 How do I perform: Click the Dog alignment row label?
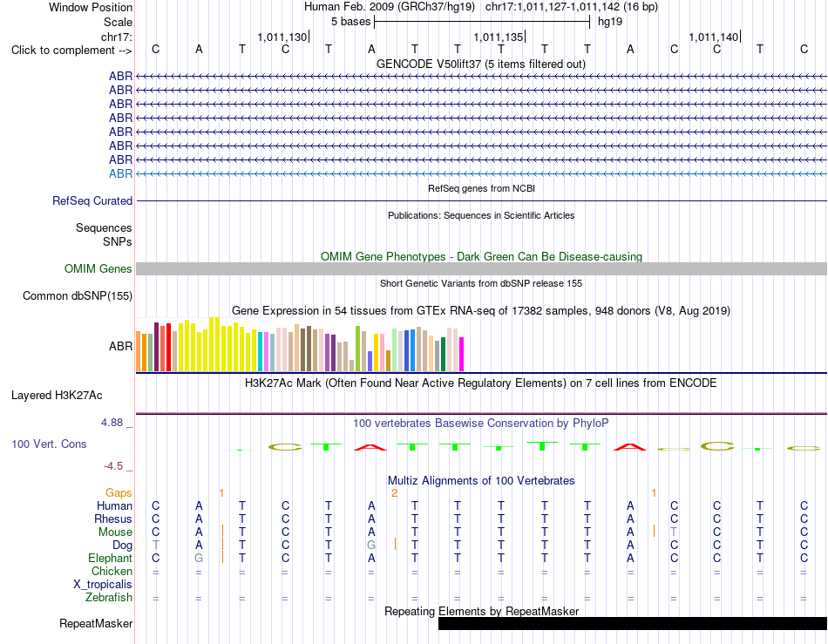(x=122, y=546)
